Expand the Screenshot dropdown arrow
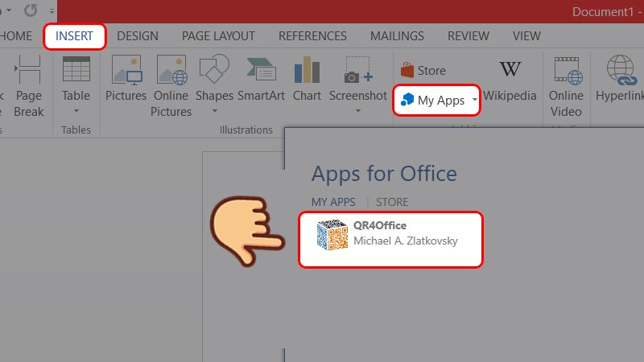Viewport: 644px width, 362px height. pyautogui.click(x=358, y=111)
